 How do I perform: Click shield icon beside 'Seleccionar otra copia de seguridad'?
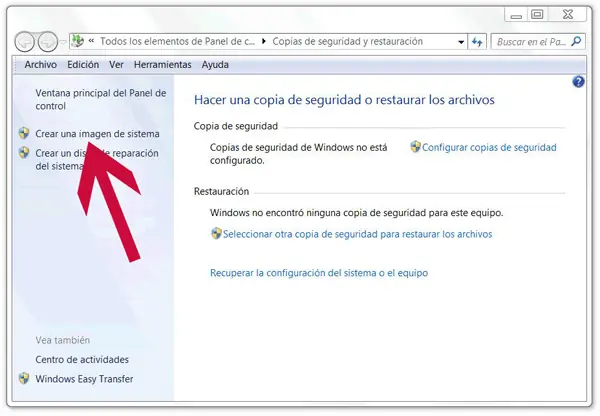click(x=216, y=233)
